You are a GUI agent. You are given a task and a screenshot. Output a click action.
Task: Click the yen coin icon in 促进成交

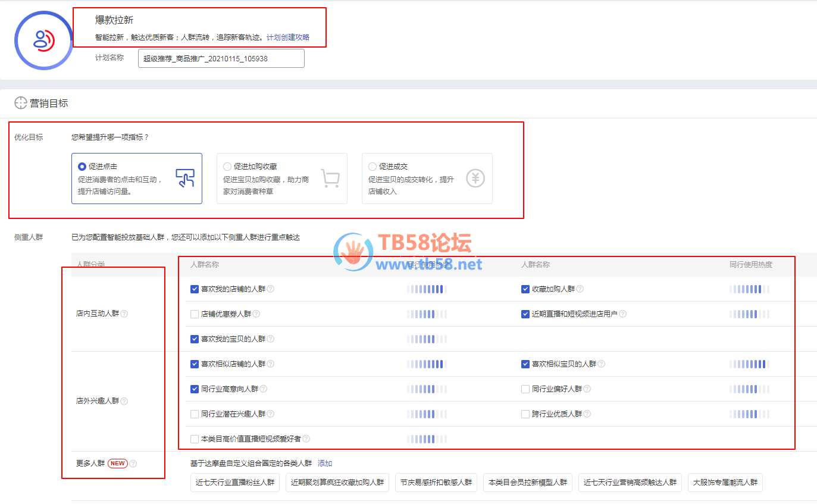(475, 178)
